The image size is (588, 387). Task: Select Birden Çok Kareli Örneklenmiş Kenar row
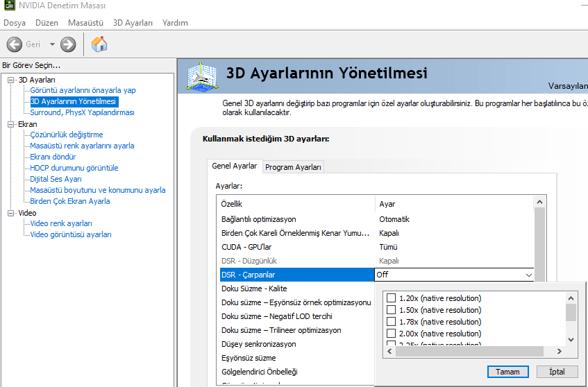click(x=377, y=233)
